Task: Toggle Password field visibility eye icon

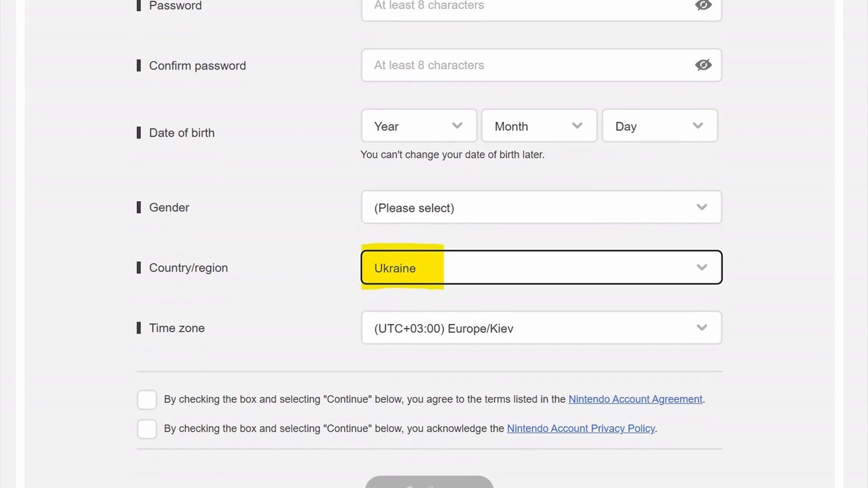Action: (x=703, y=5)
